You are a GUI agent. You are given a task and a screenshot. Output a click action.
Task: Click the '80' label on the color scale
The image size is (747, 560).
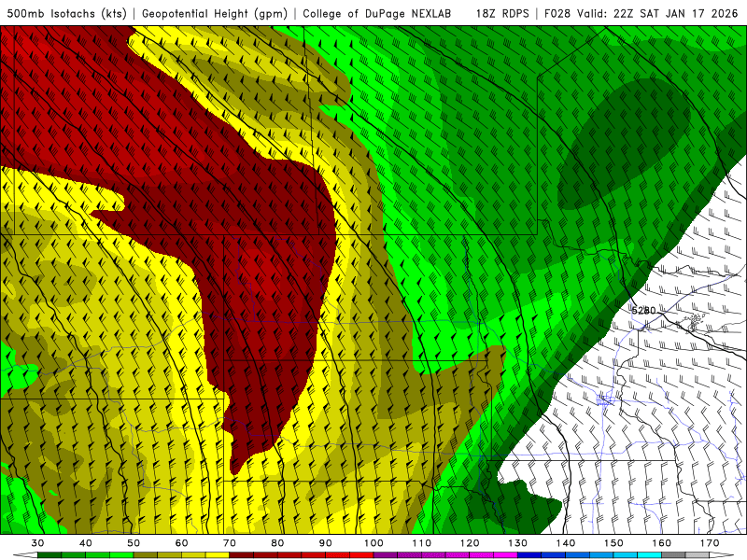(x=277, y=543)
